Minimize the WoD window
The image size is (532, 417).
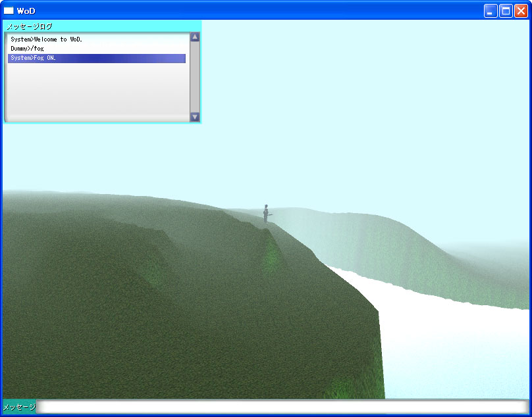pyautogui.click(x=491, y=11)
